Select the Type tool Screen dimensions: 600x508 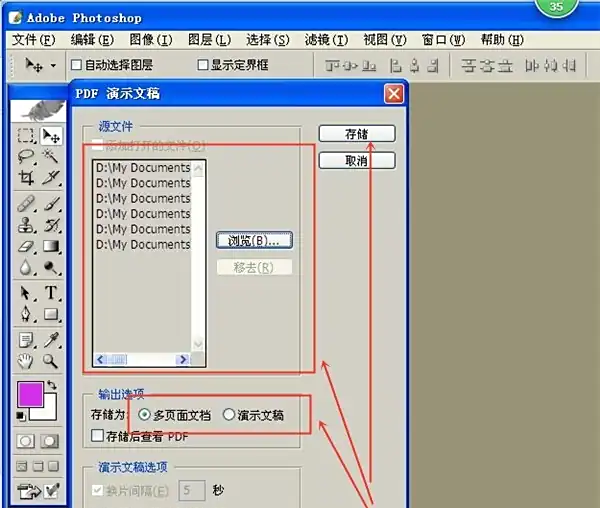click(x=51, y=293)
